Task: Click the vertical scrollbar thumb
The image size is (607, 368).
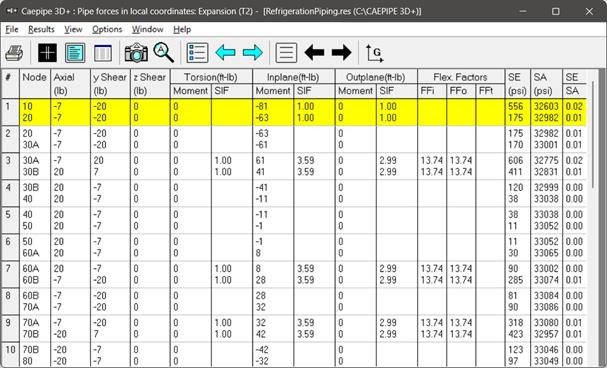Action: (x=592, y=135)
